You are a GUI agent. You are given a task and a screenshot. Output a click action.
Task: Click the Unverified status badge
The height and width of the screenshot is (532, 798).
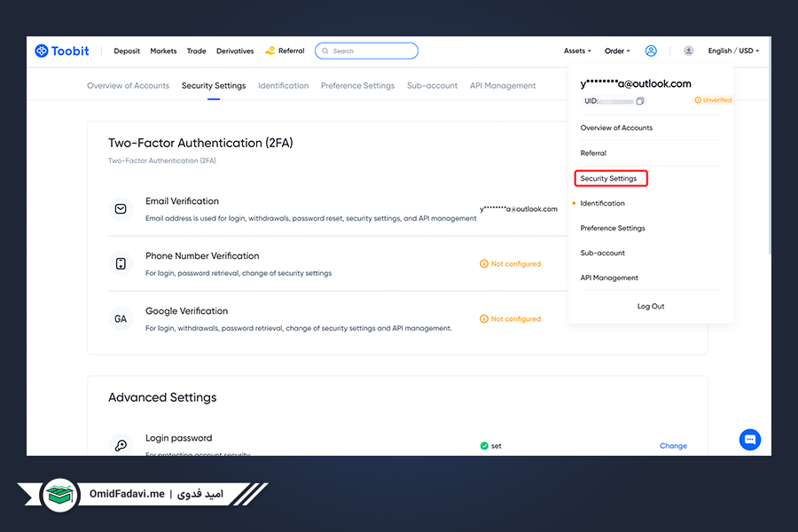713,100
